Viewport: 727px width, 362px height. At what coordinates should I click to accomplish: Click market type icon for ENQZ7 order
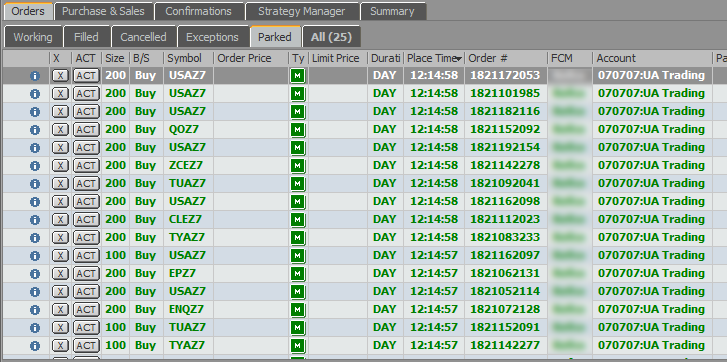coord(298,310)
